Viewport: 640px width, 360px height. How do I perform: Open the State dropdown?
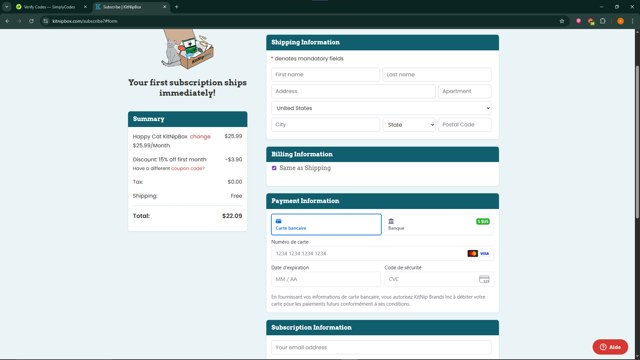point(409,125)
